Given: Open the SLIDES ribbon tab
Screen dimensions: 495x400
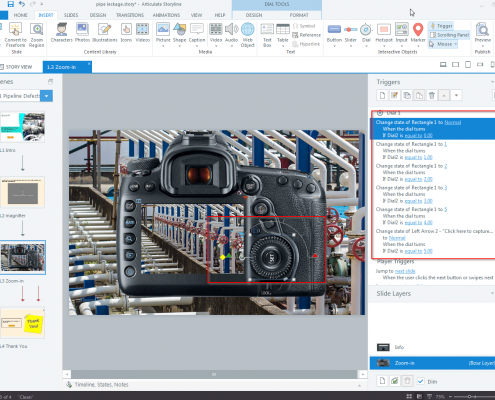Looking at the screenshot, I should coord(71,15).
